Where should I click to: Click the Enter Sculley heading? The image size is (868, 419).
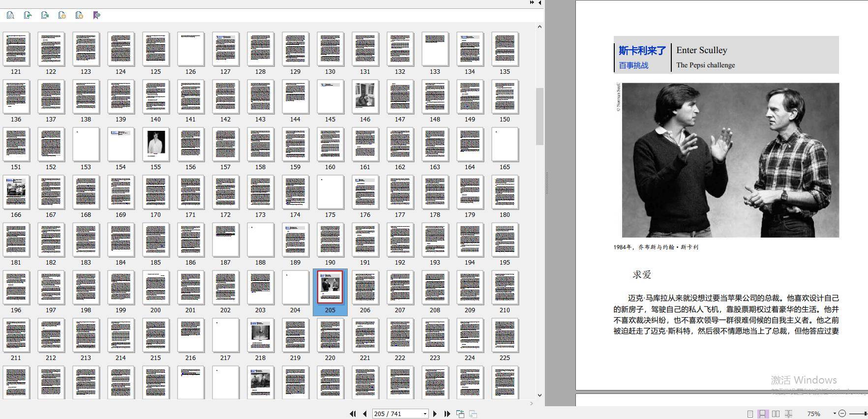[702, 50]
